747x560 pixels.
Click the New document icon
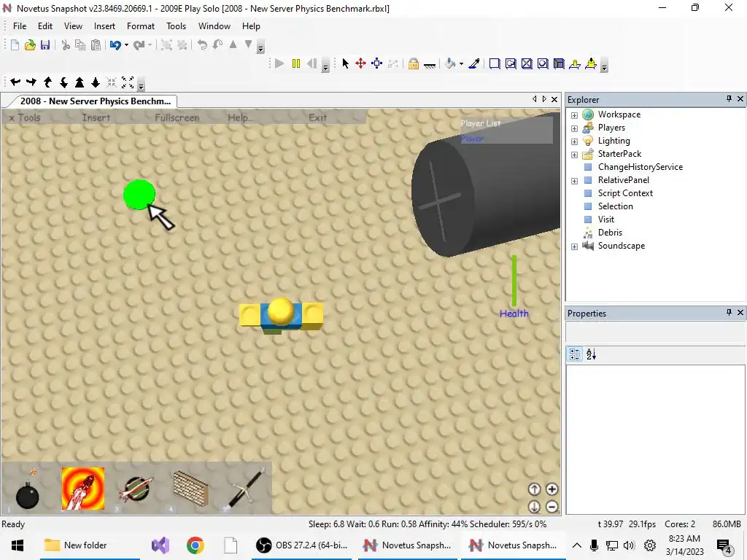pyautogui.click(x=15, y=44)
